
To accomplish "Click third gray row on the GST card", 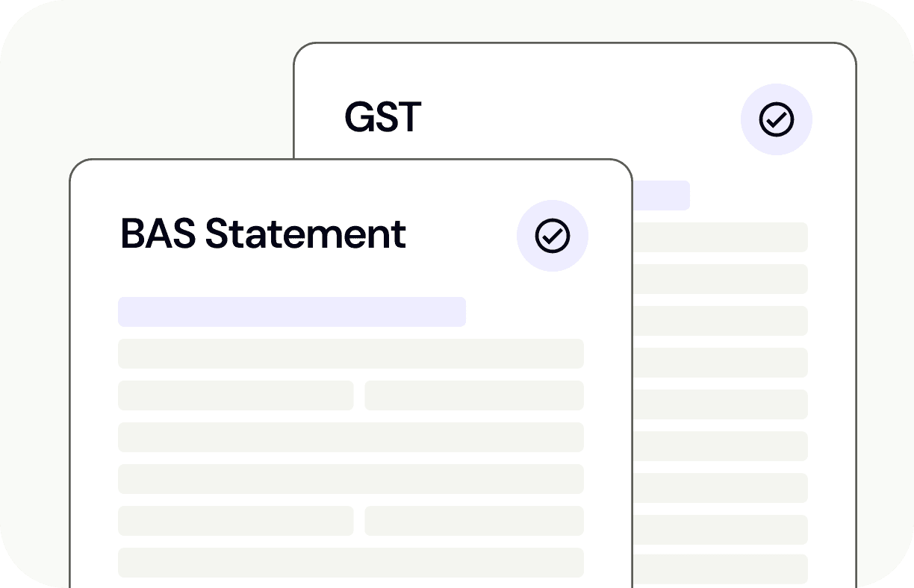I will (x=720, y=321).
